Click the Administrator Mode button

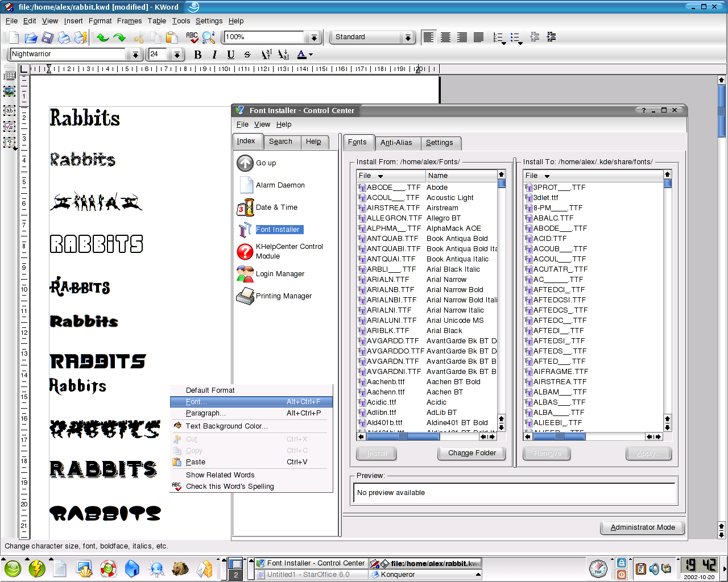coord(643,527)
